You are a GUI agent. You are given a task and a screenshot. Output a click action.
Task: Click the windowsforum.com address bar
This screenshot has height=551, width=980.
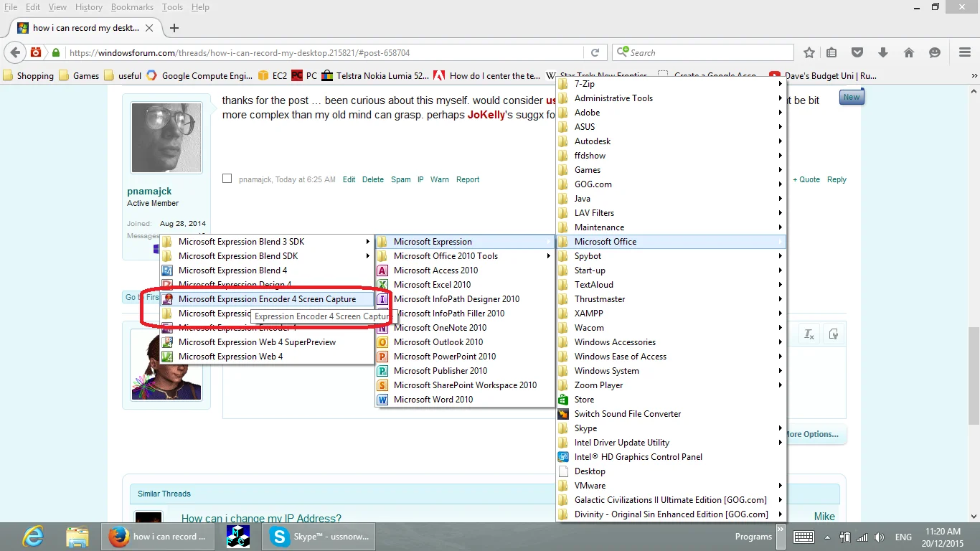point(326,52)
